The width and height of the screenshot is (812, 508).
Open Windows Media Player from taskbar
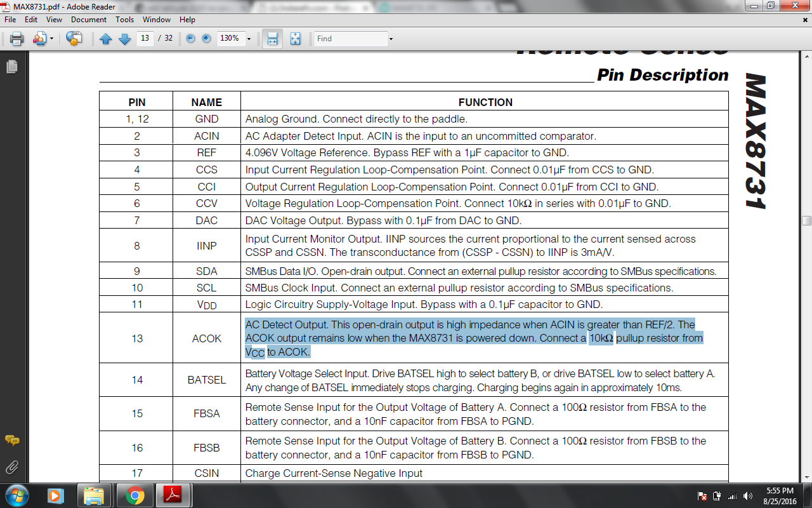coord(56,495)
